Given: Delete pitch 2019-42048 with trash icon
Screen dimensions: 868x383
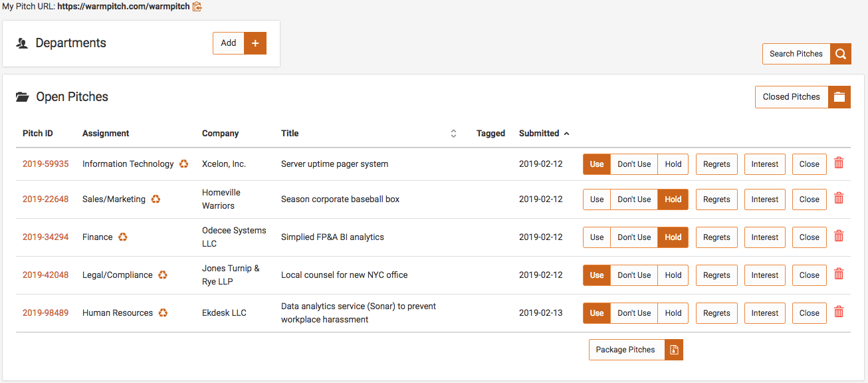Looking at the screenshot, I should 839,274.
